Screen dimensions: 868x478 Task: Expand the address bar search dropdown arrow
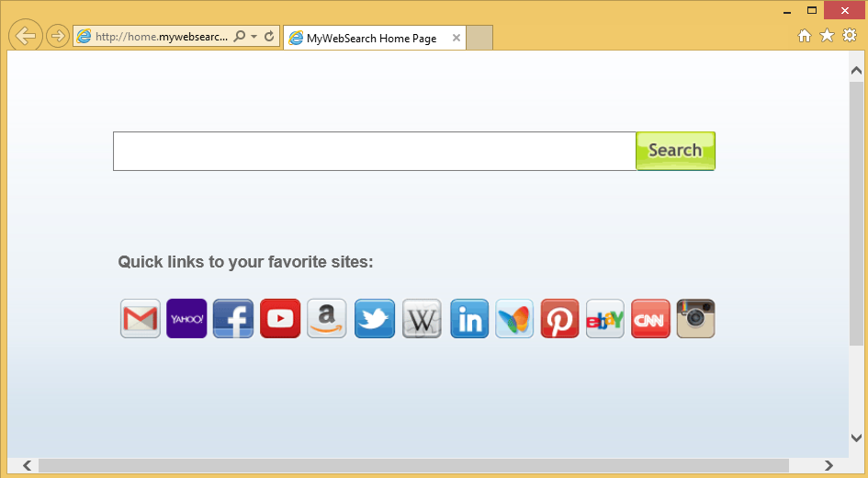(x=254, y=37)
